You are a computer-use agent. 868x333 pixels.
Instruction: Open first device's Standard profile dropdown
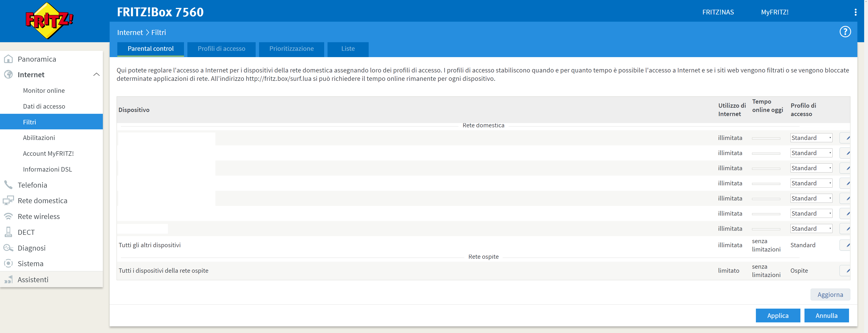[x=811, y=138]
